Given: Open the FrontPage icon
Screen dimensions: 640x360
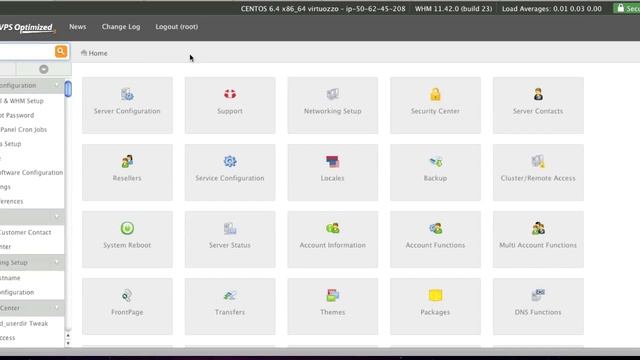Looking at the screenshot, I should pyautogui.click(x=127, y=295).
